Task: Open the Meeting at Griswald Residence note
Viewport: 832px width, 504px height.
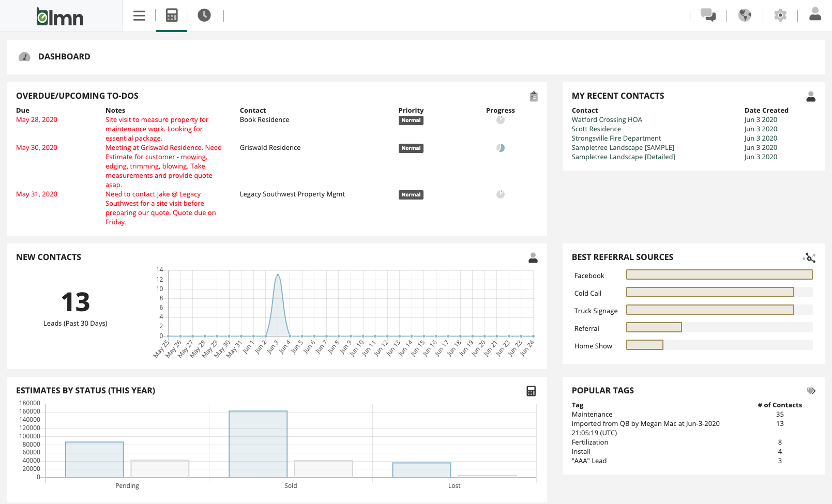Action: 163,166
